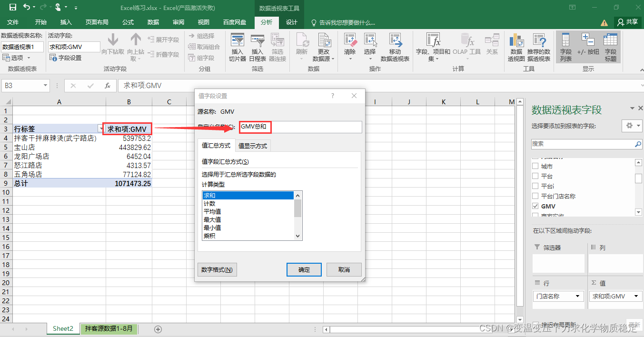Click the Save icon in quick access toolbar
644x337 pixels.
click(13, 7)
